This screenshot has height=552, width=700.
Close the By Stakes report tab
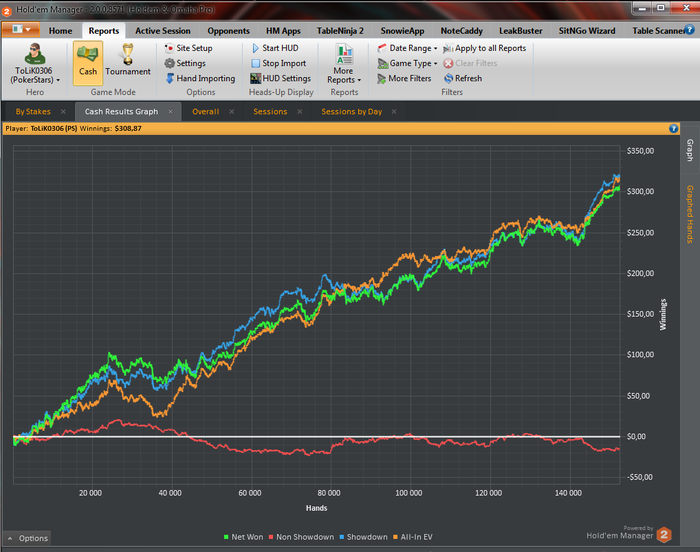(63, 112)
